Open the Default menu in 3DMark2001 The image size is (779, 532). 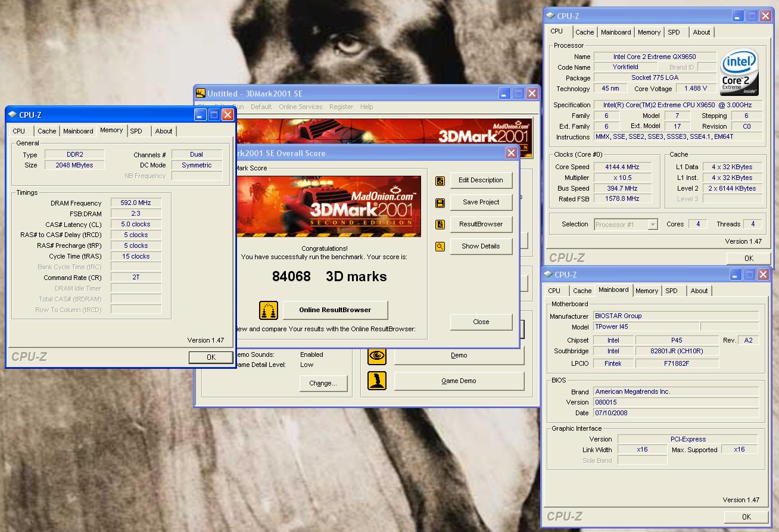[261, 107]
